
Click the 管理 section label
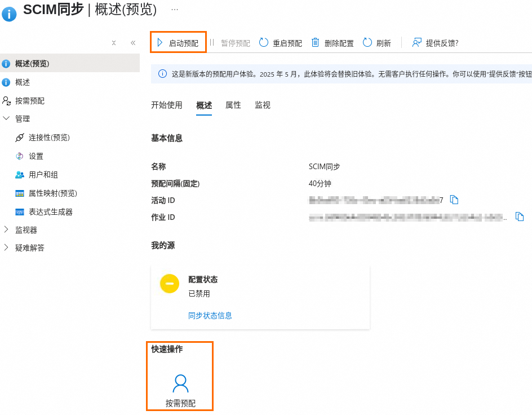[23, 119]
